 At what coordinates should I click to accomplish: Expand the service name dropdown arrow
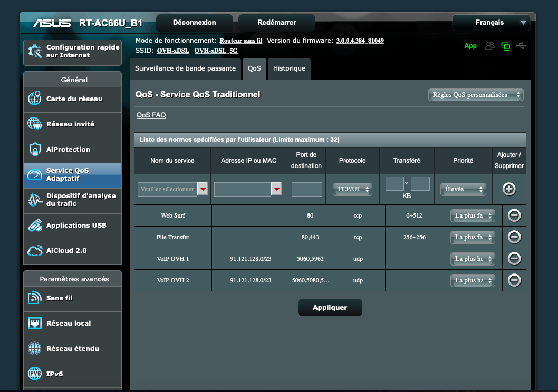pyautogui.click(x=202, y=189)
